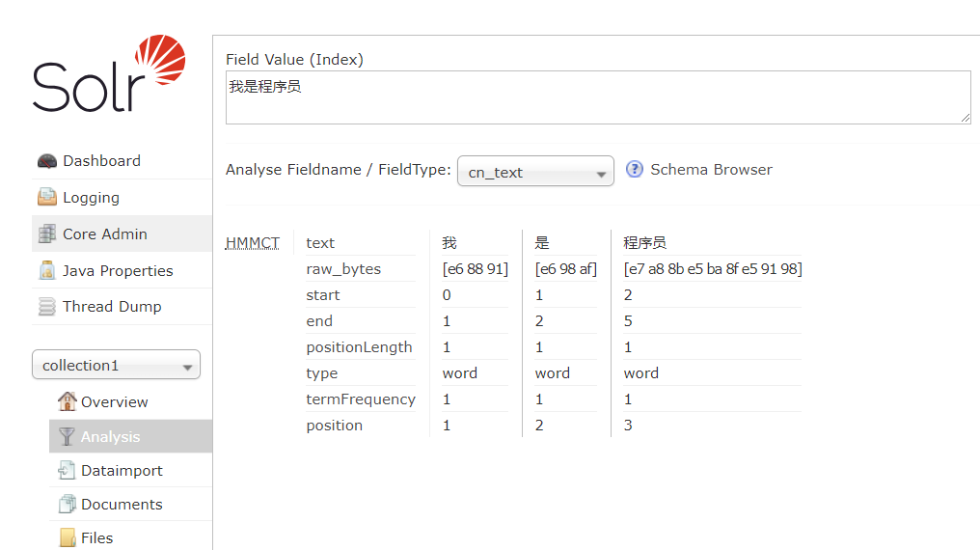Image resolution: width=980 pixels, height=550 pixels.
Task: Go to the Java Properties page
Action: [x=118, y=271]
